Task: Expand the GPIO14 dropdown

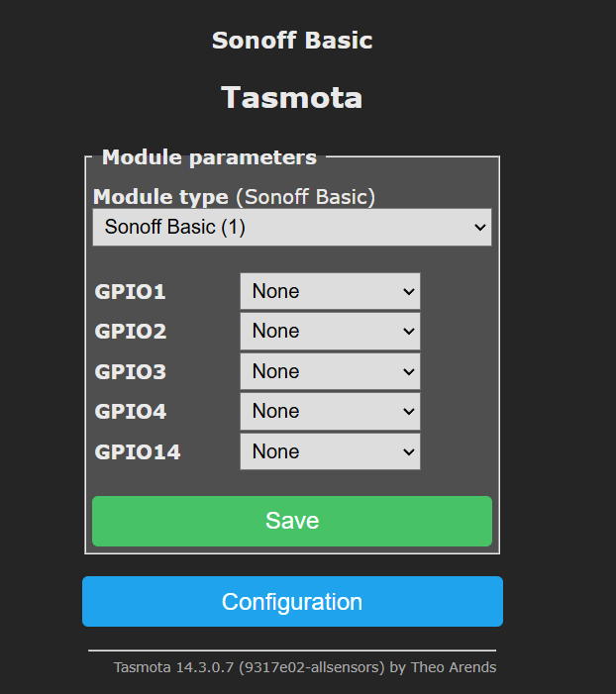Action: (x=330, y=451)
